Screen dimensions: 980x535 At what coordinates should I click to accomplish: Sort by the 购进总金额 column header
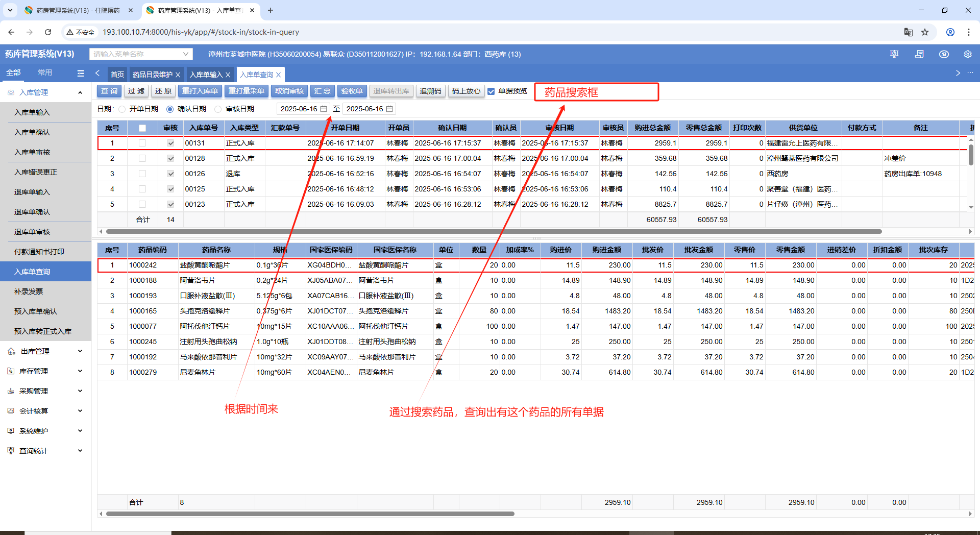click(x=653, y=128)
